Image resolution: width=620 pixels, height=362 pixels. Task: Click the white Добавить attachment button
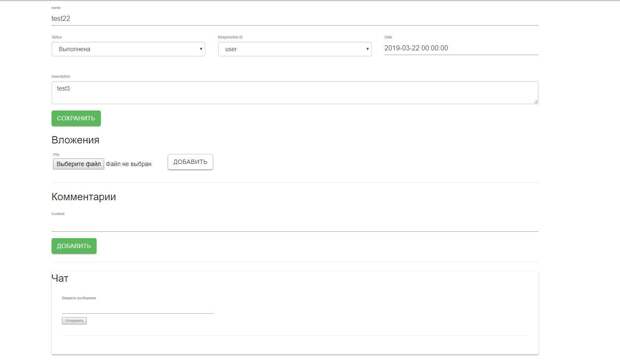(190, 162)
